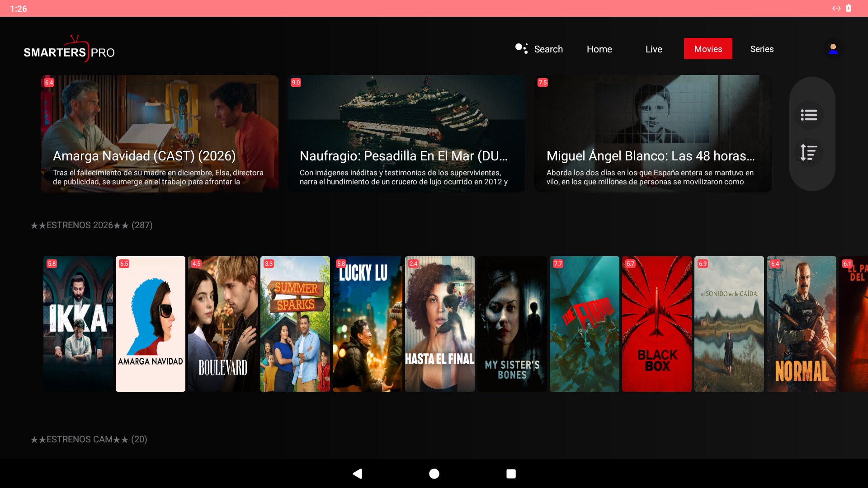Viewport: 868px width, 488px height.
Task: Select the Movies tab
Action: click(x=708, y=49)
